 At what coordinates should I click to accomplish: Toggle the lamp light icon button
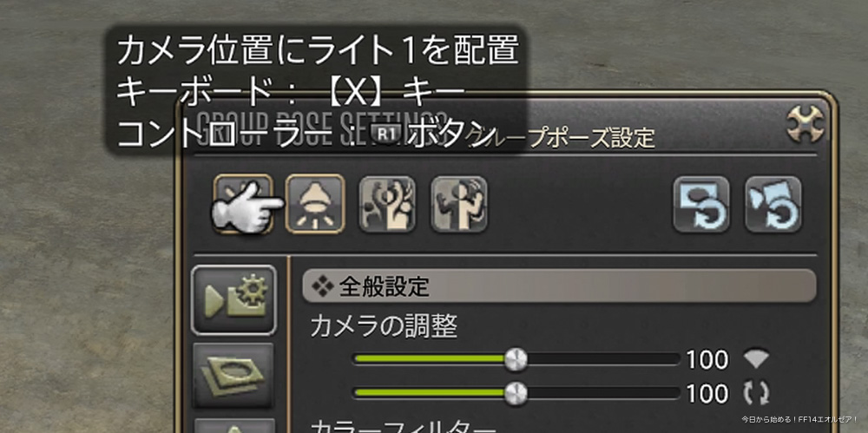pos(315,204)
